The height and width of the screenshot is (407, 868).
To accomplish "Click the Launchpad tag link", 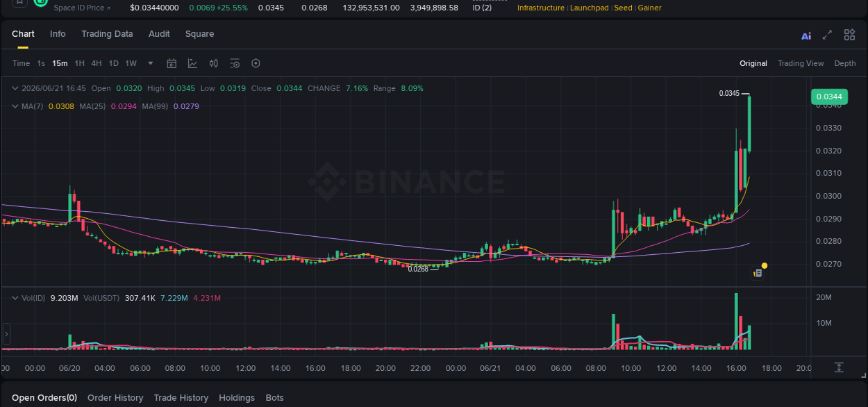I will [590, 8].
